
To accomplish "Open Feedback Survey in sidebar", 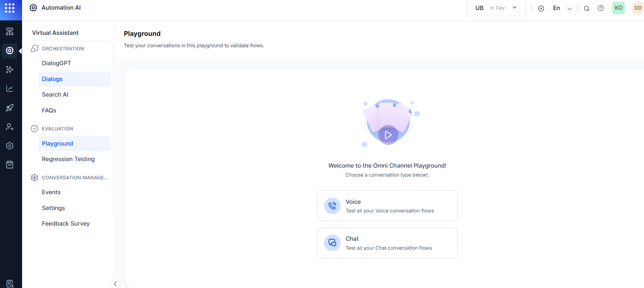I will point(66,224).
